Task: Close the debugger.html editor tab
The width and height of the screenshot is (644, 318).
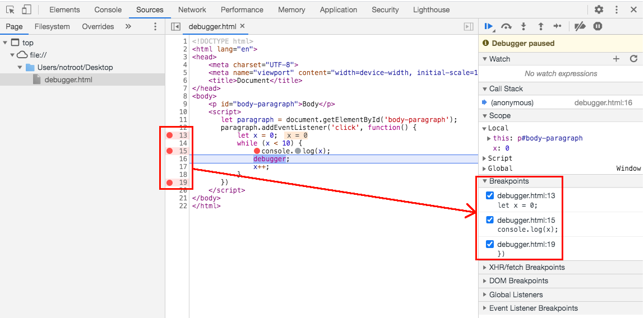Action: pos(242,26)
